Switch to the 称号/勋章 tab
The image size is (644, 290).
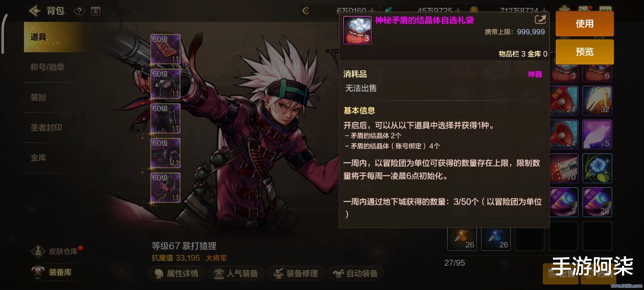pyautogui.click(x=47, y=67)
